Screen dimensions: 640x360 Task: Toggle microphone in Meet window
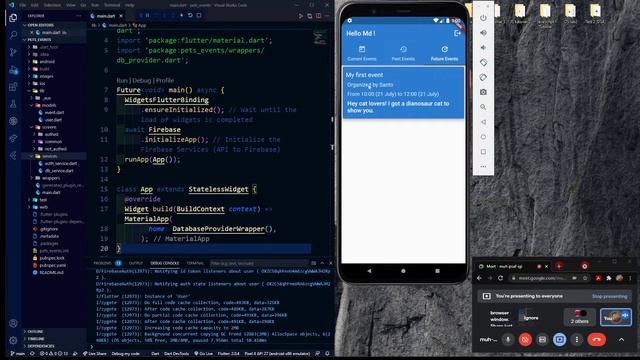point(508,339)
